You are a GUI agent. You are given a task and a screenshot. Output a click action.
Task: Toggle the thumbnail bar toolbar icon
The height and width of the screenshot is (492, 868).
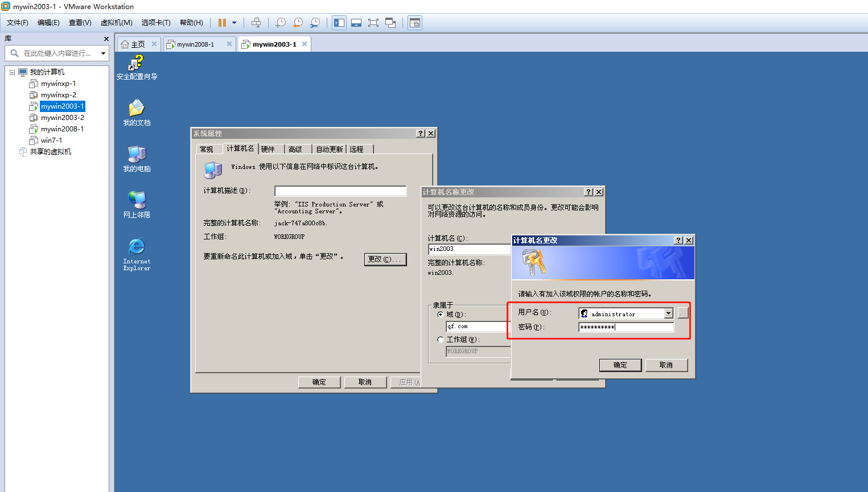(356, 23)
